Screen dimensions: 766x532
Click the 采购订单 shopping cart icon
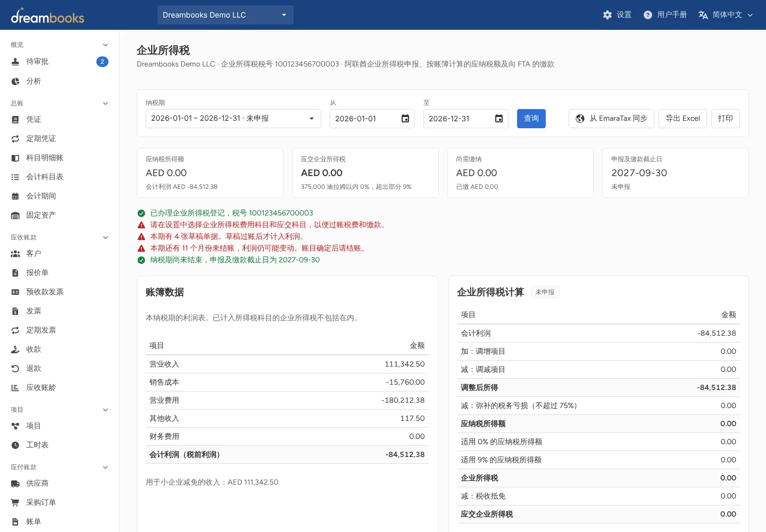[15, 503]
